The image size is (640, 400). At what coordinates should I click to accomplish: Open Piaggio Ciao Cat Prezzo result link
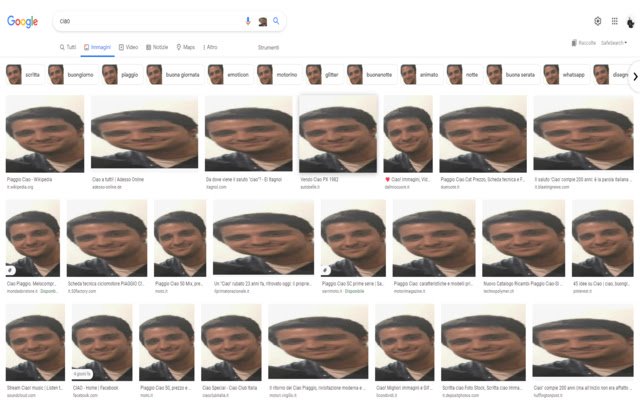click(482, 179)
